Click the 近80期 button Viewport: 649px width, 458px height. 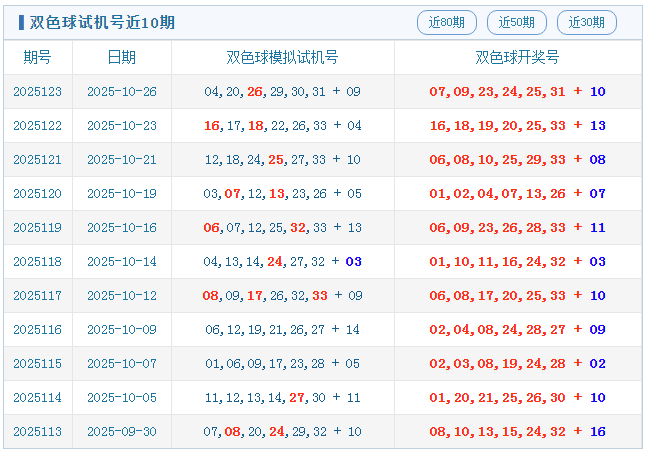(x=446, y=22)
